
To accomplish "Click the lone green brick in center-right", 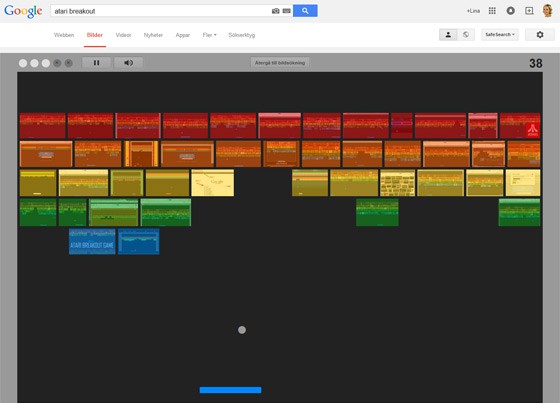I will point(377,212).
